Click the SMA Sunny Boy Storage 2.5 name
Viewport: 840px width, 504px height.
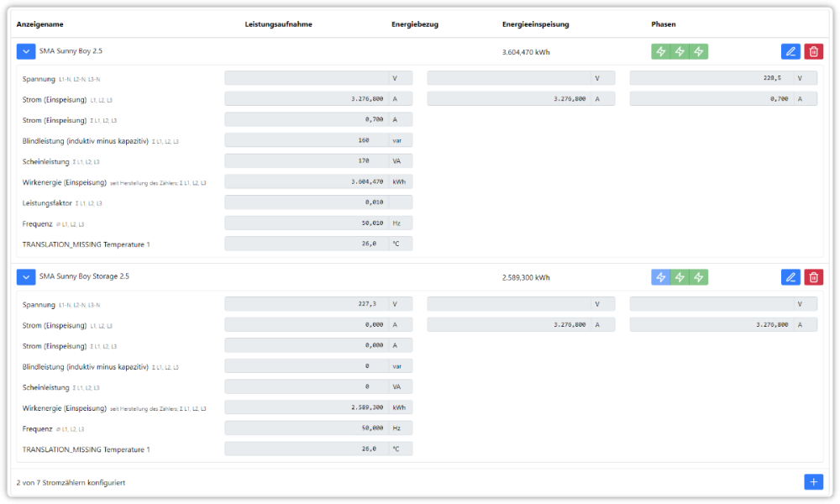pos(84,276)
